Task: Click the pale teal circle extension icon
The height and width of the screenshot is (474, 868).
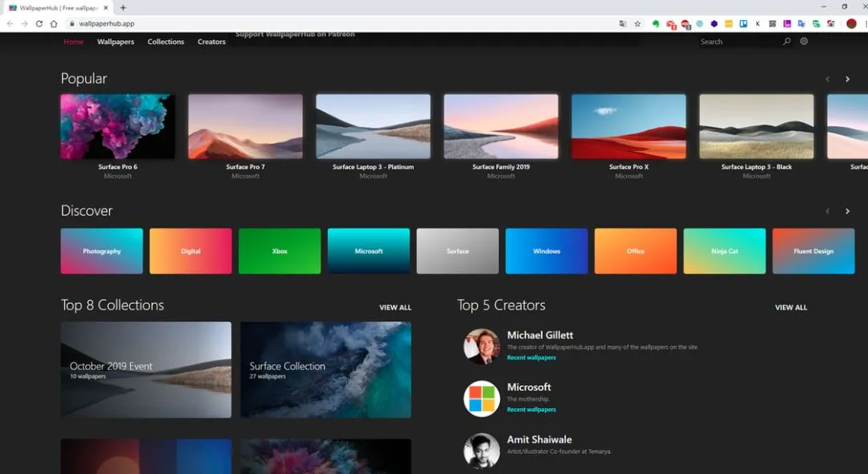Action: point(700,24)
